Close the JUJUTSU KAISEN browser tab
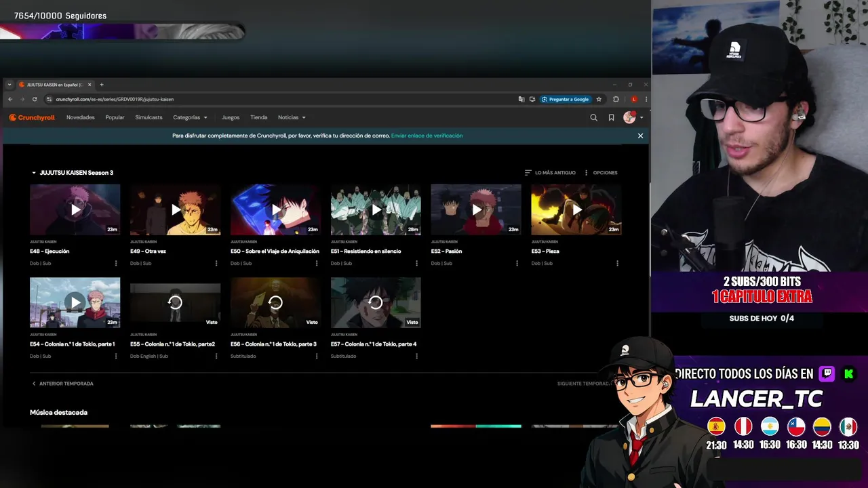868x488 pixels. (x=90, y=85)
